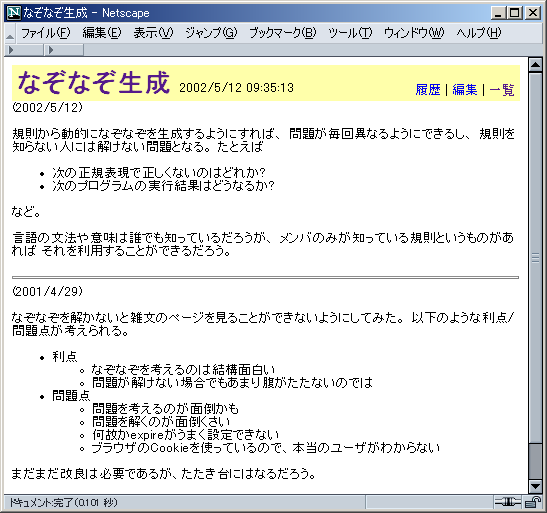Open the ウィンドウ(W) menu
This screenshot has width=547, height=513.
click(414, 33)
